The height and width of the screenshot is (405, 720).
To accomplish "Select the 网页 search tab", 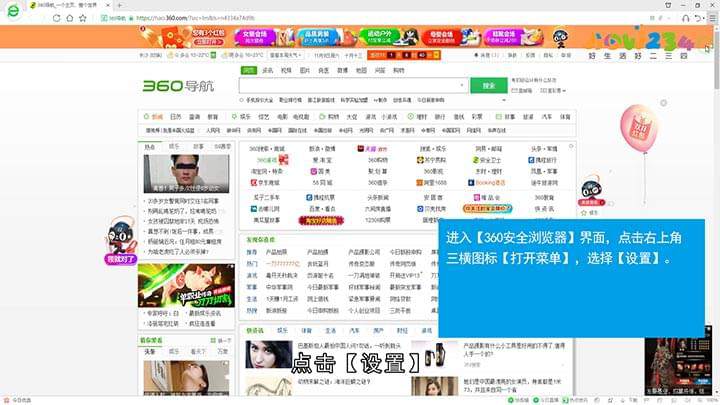I will pos(248,70).
